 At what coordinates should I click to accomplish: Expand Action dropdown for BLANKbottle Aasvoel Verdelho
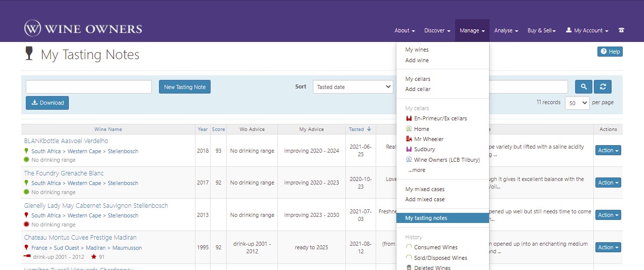tap(608, 150)
